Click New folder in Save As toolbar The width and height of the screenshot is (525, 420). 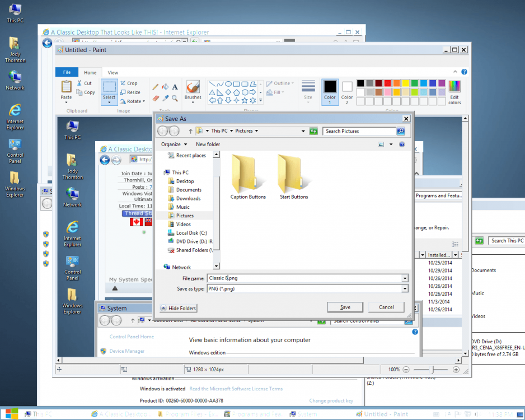[x=208, y=144]
